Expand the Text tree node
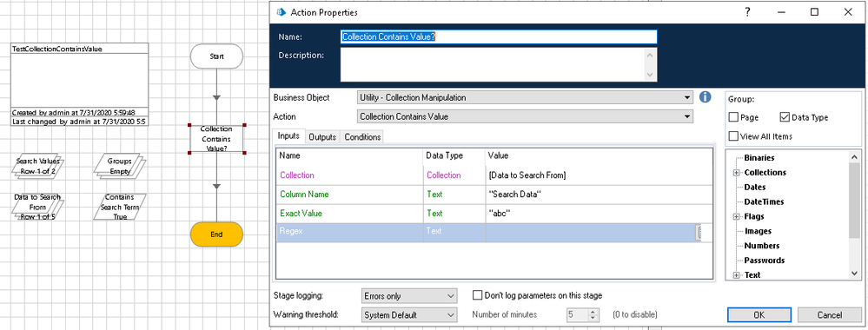This screenshot has width=868, height=330. point(736,275)
